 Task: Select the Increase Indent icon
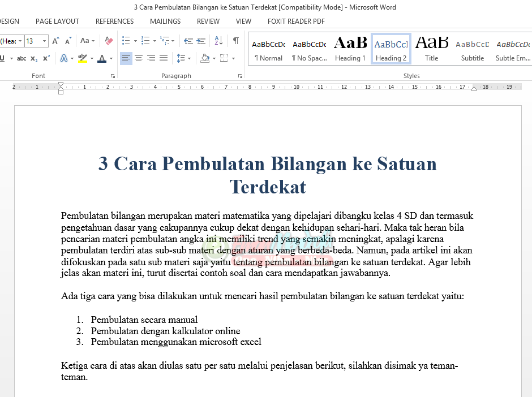(x=200, y=40)
